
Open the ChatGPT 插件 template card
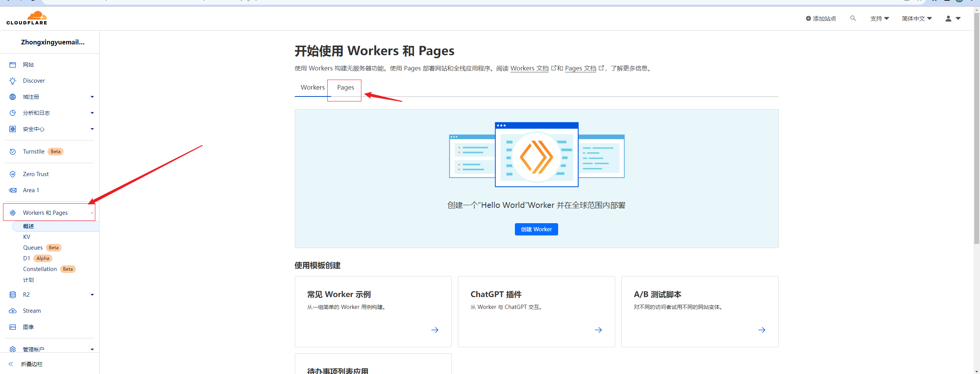click(536, 312)
